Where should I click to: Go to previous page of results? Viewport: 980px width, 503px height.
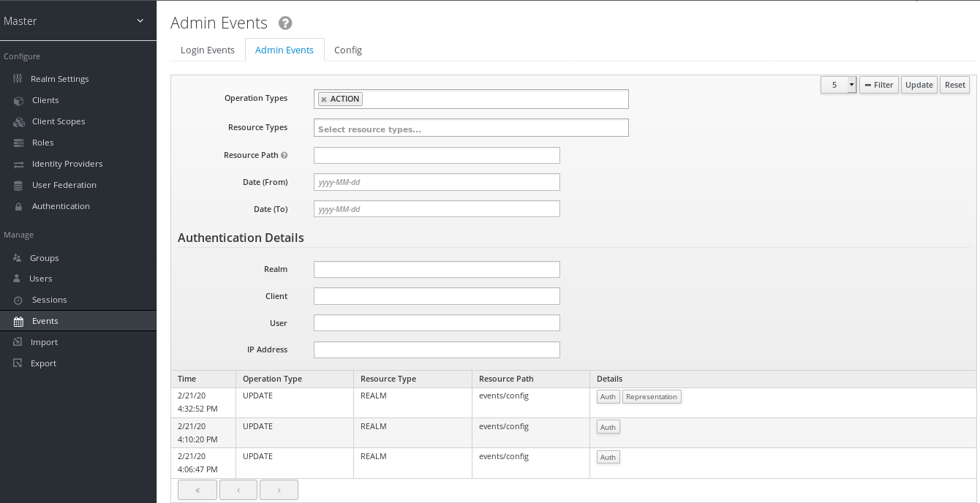pos(238,490)
